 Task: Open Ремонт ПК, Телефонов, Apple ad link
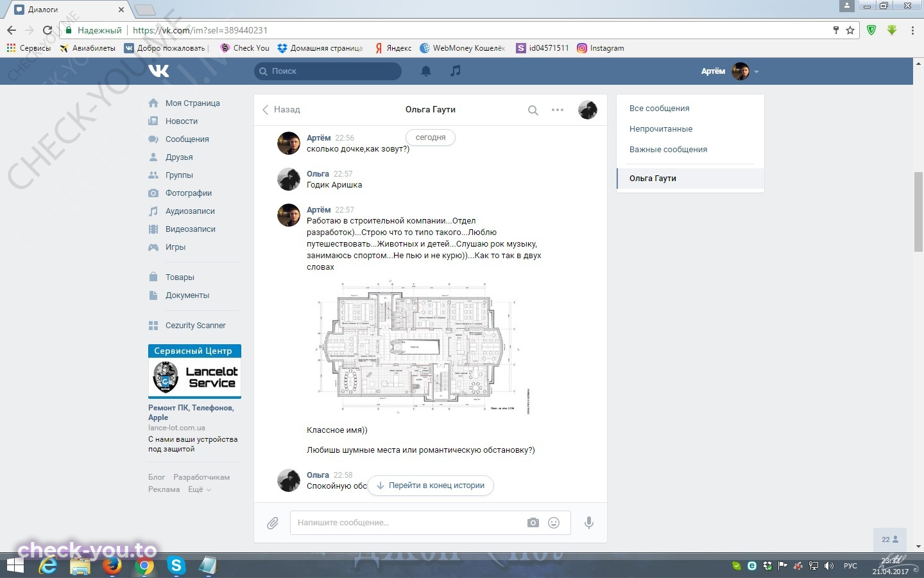click(191, 412)
